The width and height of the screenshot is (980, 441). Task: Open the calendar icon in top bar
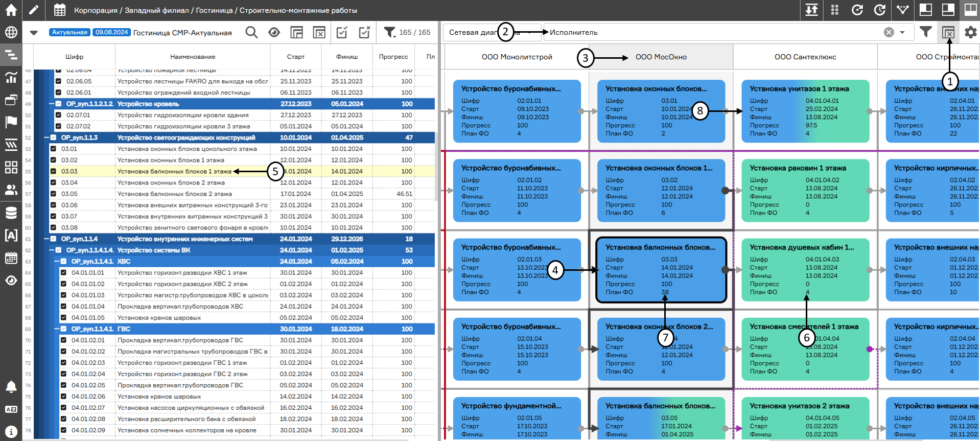point(60,10)
